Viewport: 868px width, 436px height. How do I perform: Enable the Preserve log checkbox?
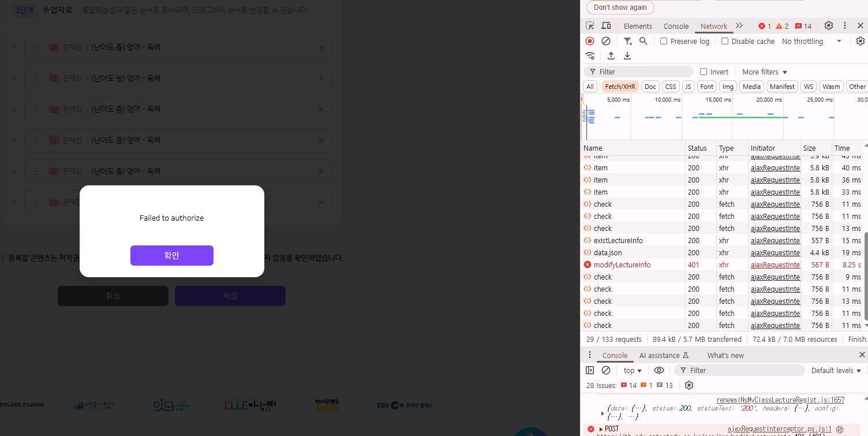(664, 41)
